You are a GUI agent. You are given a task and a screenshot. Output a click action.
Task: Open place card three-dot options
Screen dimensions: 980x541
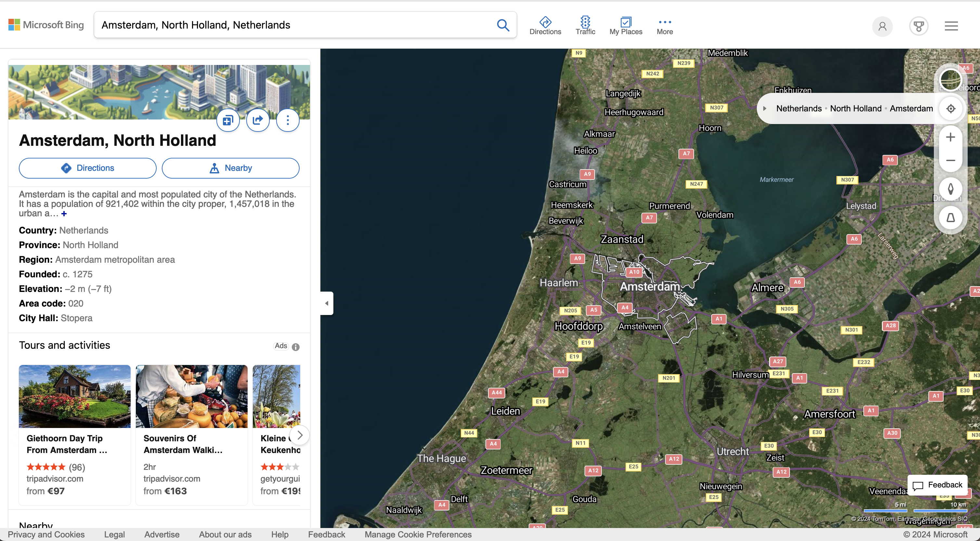point(288,120)
